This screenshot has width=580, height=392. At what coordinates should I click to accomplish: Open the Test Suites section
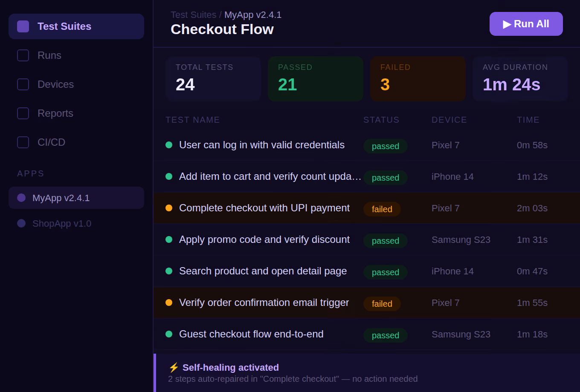tap(76, 26)
